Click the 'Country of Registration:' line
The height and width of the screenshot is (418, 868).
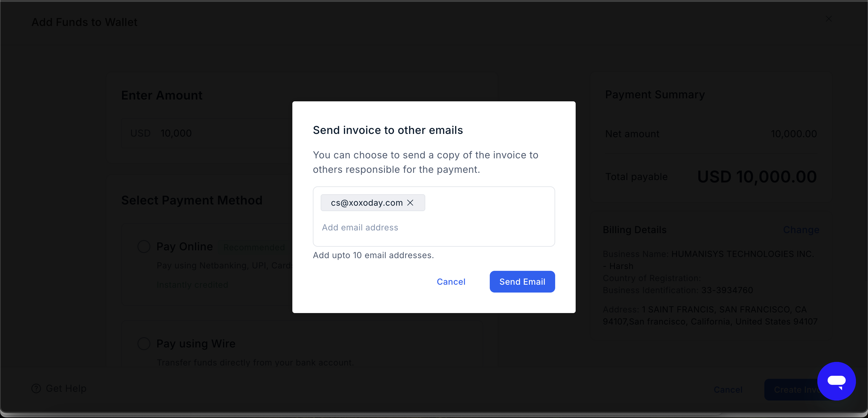click(x=652, y=278)
